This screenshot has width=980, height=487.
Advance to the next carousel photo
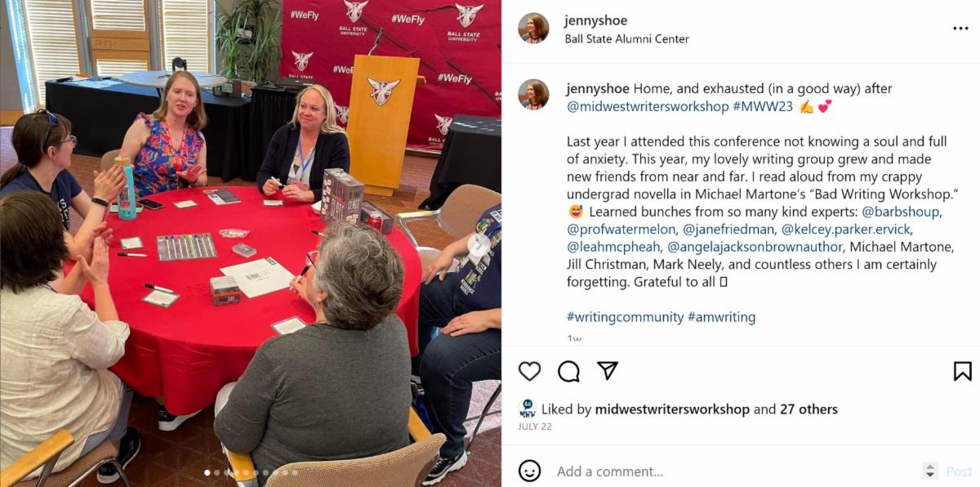(479, 243)
